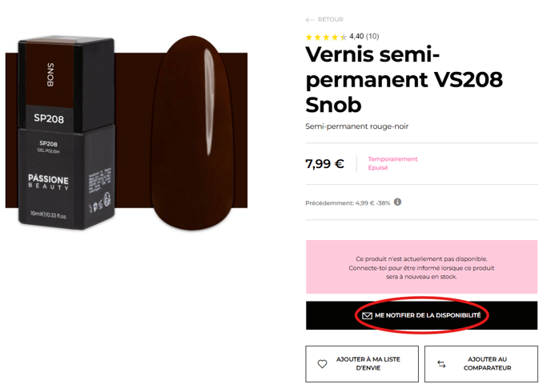This screenshot has width=551, height=392.
Task: Click the SP208 nail polish bottle image
Action: point(66,134)
